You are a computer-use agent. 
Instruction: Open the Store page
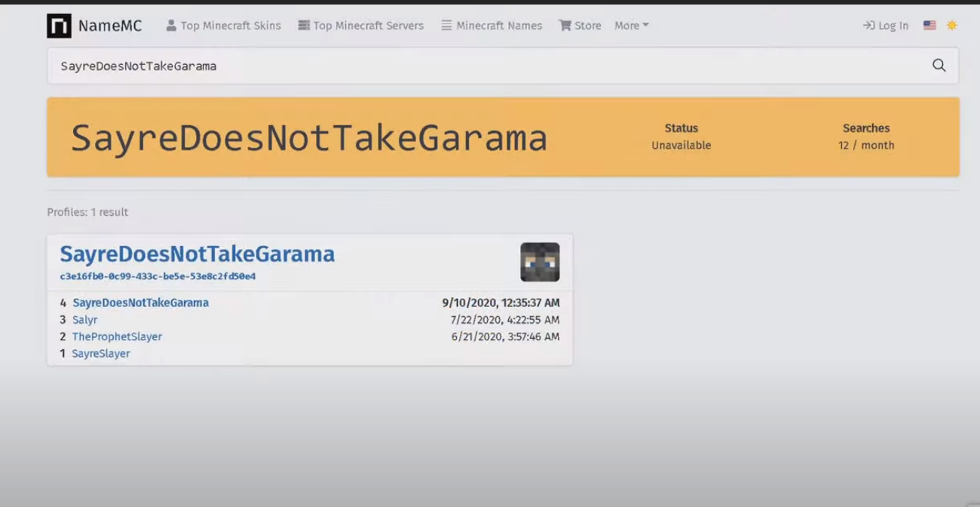coord(580,26)
